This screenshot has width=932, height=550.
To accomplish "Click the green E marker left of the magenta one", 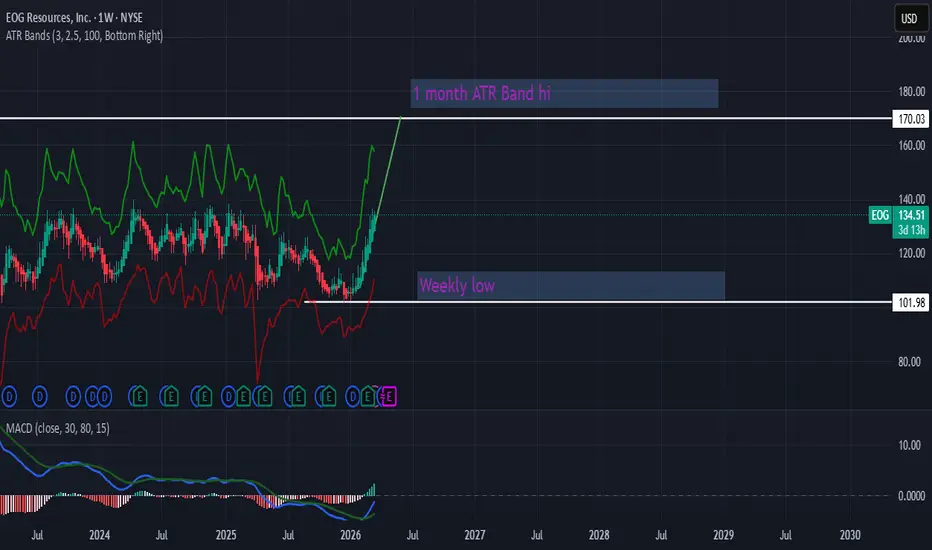I will [369, 397].
